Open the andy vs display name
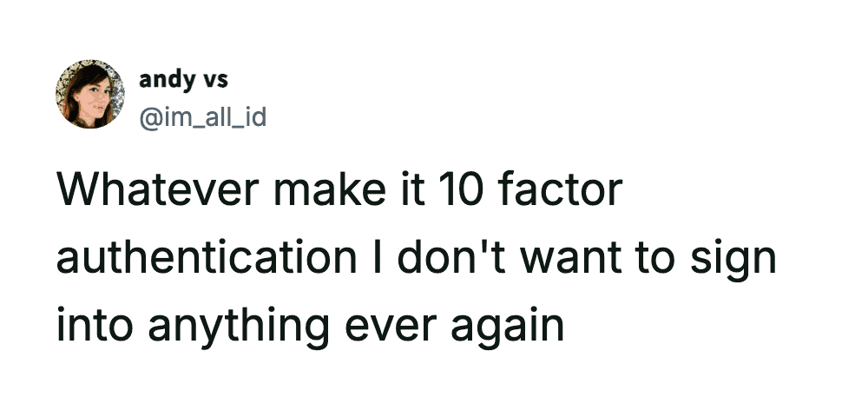Screen dimensions: 868x417 [x=183, y=80]
